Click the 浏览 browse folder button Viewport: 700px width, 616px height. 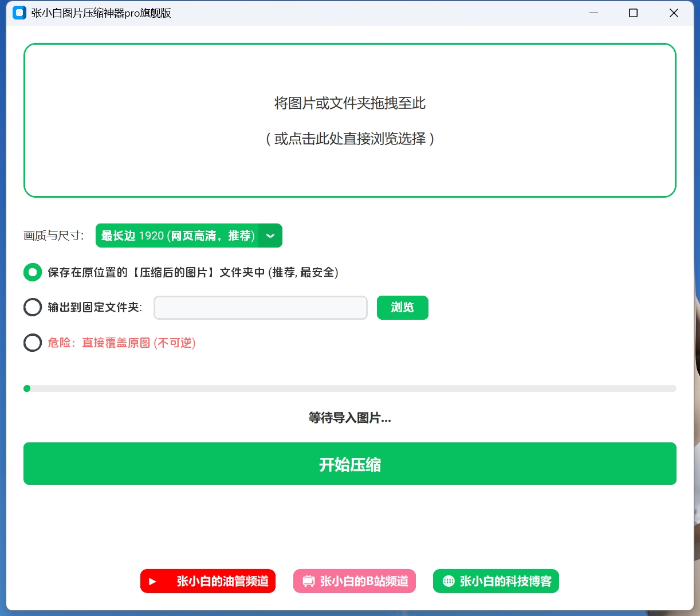[x=403, y=308]
